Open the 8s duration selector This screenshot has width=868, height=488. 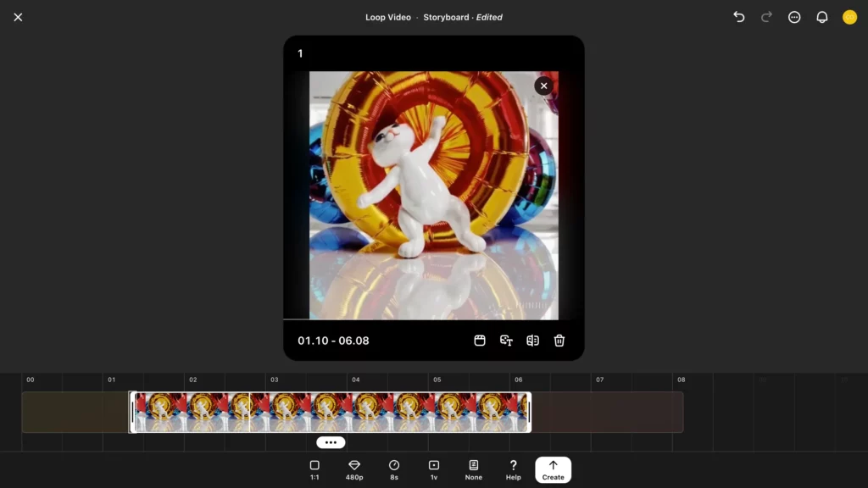click(x=394, y=469)
